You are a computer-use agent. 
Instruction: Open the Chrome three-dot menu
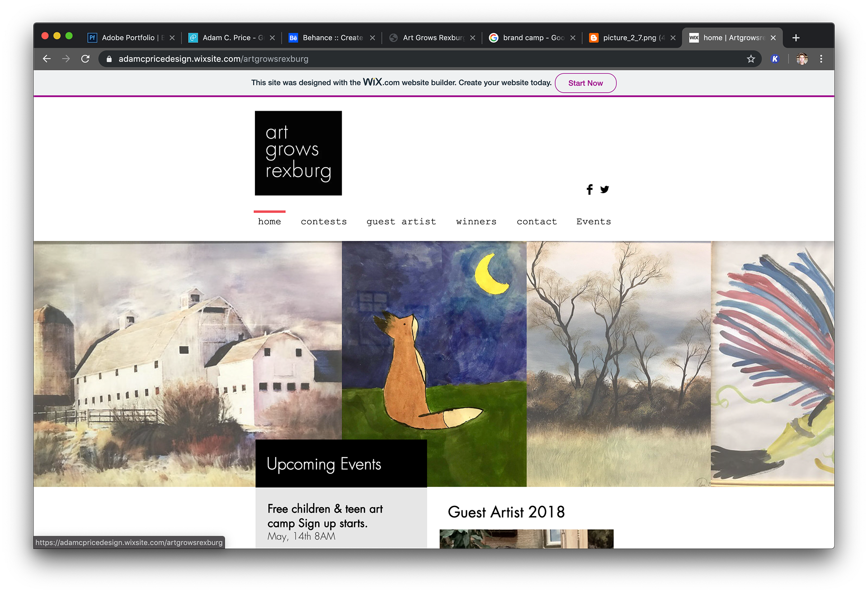[821, 59]
